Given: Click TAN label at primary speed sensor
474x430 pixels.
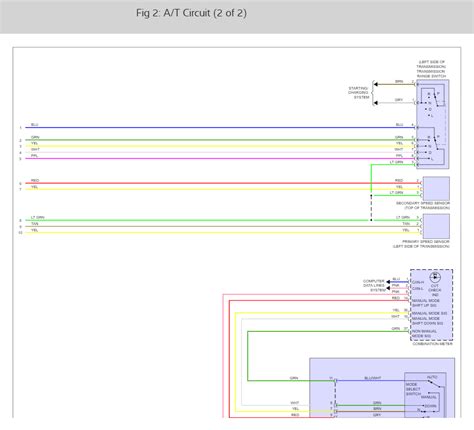Looking at the screenshot, I should click(406, 224).
